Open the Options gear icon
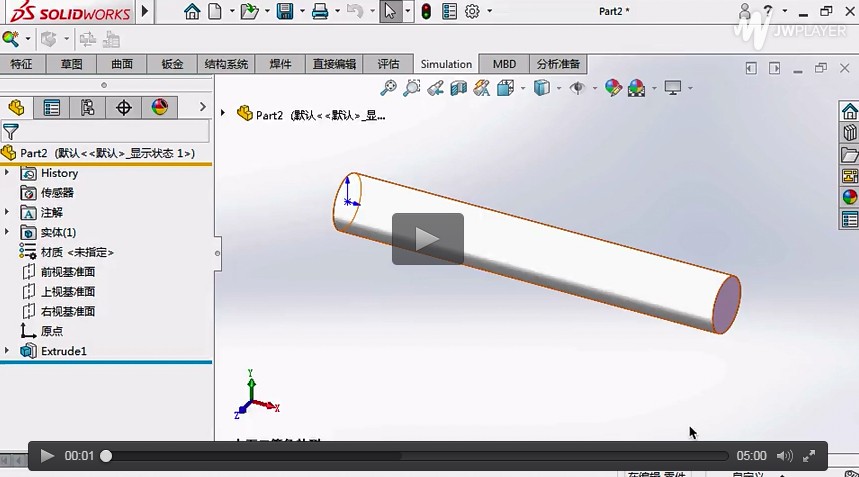Image resolution: width=859 pixels, height=477 pixels. 472,12
